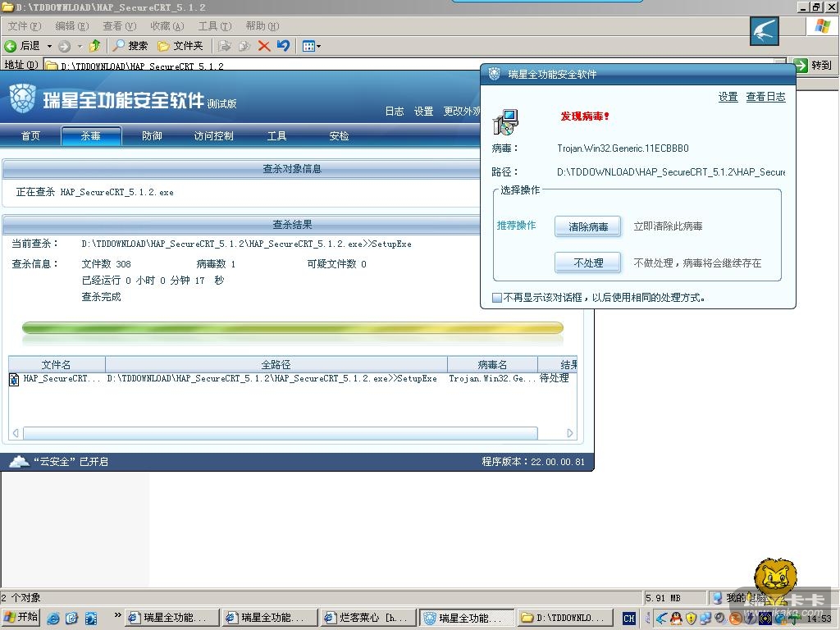
Task: Click the blue Thunder bird tray icon
Action: [x=662, y=619]
